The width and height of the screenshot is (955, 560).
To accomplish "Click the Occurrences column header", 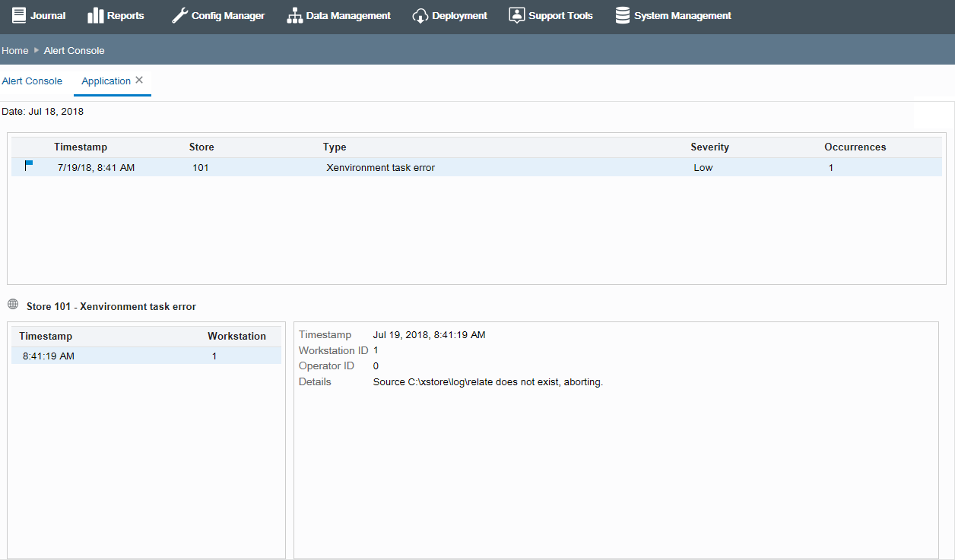I will 855,147.
